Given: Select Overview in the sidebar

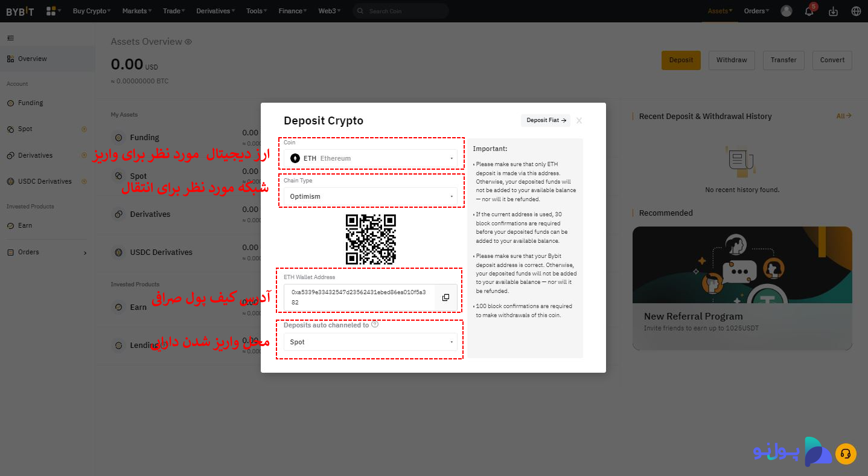Looking at the screenshot, I should [x=47, y=59].
